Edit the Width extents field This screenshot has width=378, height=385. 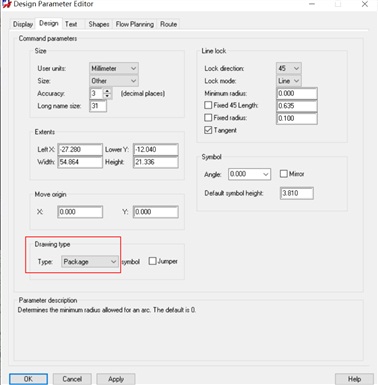click(x=80, y=162)
